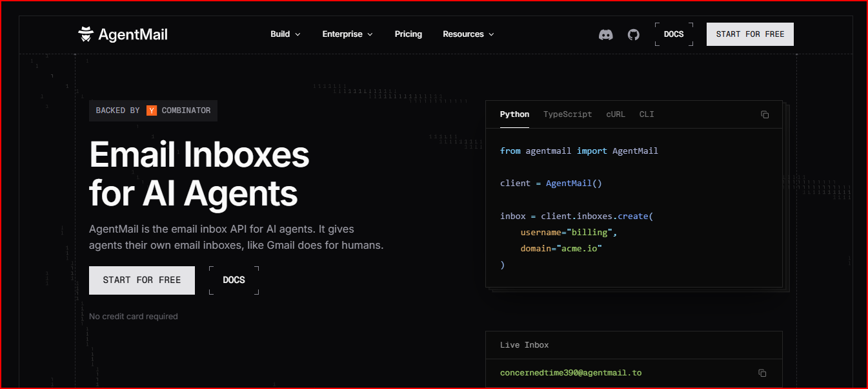This screenshot has width=868, height=389.
Task: Click the 'No credit card required' text
Action: click(133, 317)
